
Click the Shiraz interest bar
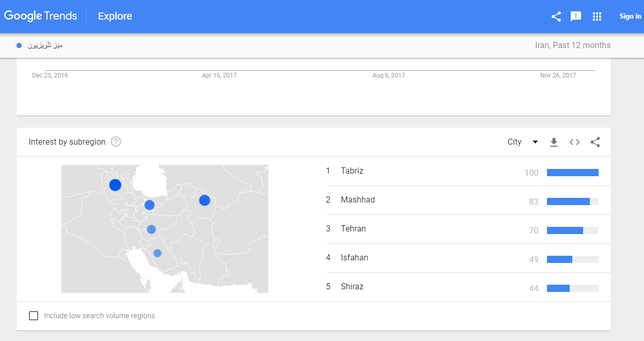point(573,288)
